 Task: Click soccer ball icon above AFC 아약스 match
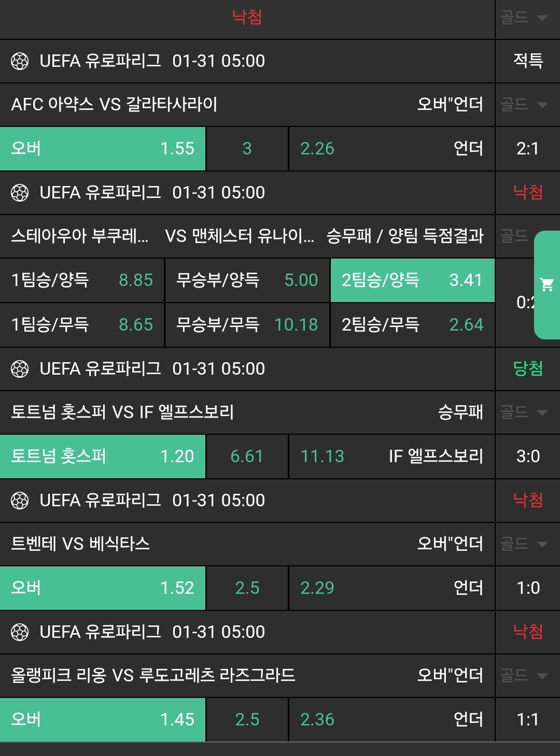(x=20, y=62)
